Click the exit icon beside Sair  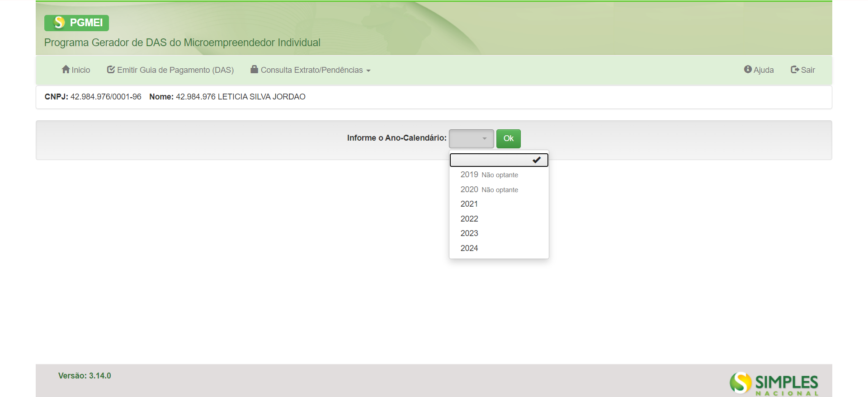point(795,70)
